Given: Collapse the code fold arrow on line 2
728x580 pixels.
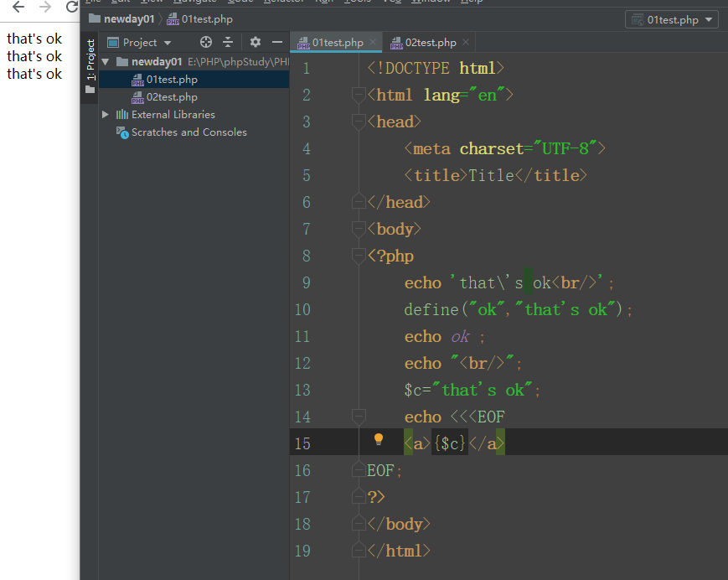Looking at the screenshot, I should point(357,95).
